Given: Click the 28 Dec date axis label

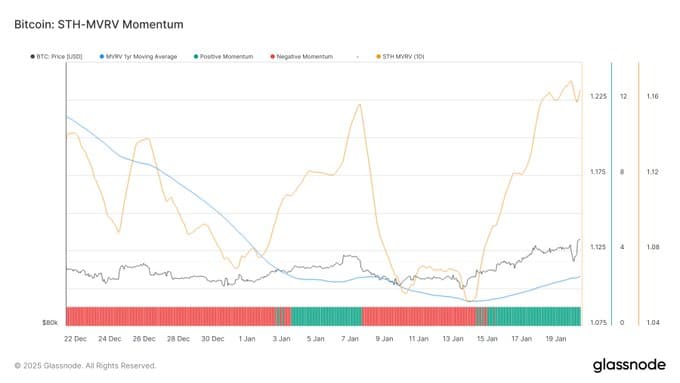Looking at the screenshot, I should point(178,339).
